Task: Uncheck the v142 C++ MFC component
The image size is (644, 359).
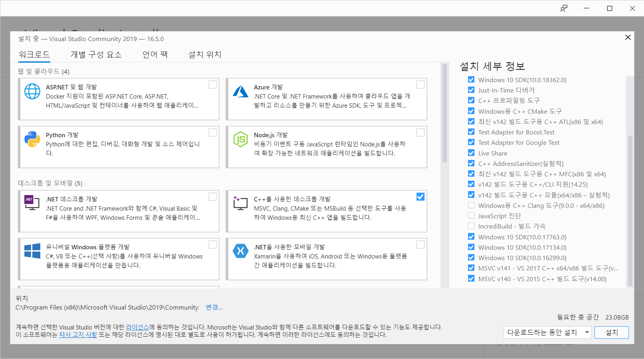Action: tap(471, 174)
